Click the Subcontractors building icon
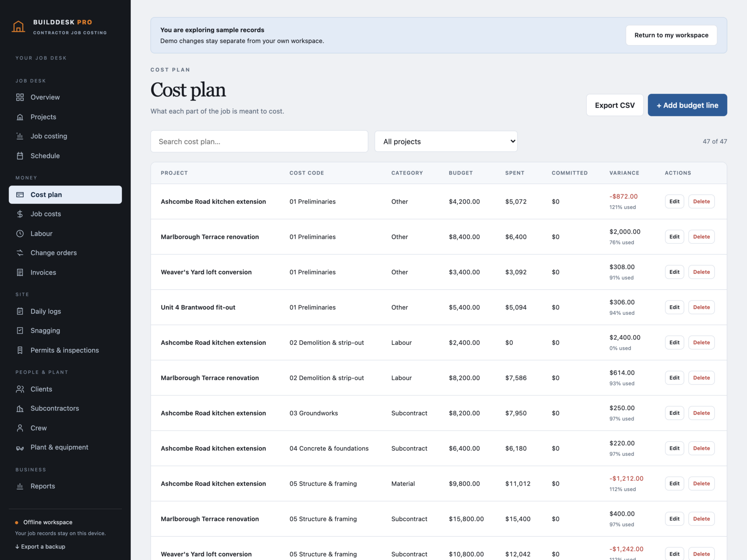Viewport: 747px width, 560px height. pos(20,408)
